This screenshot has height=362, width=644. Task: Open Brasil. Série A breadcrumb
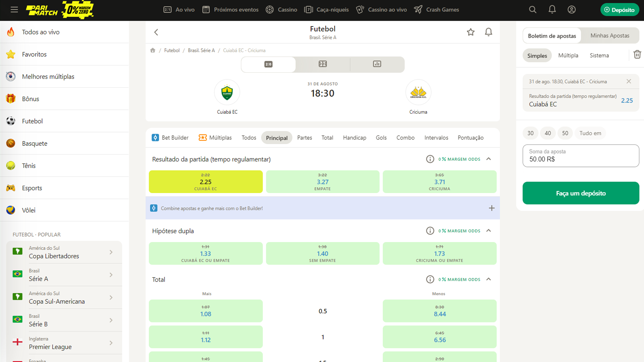pyautogui.click(x=201, y=50)
